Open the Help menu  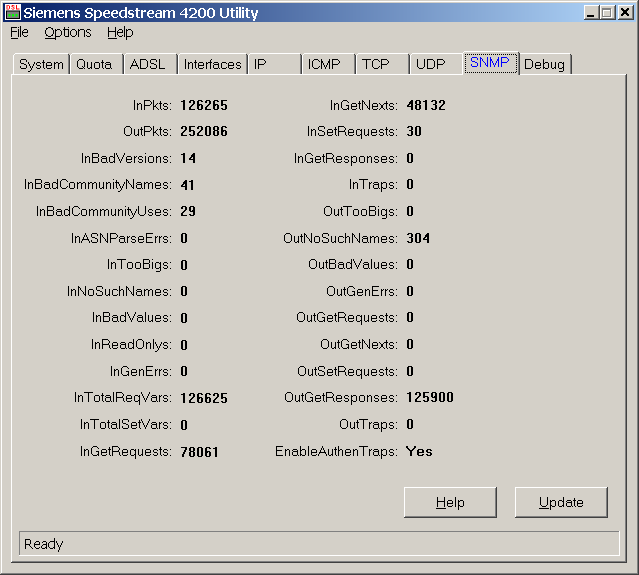(120, 32)
